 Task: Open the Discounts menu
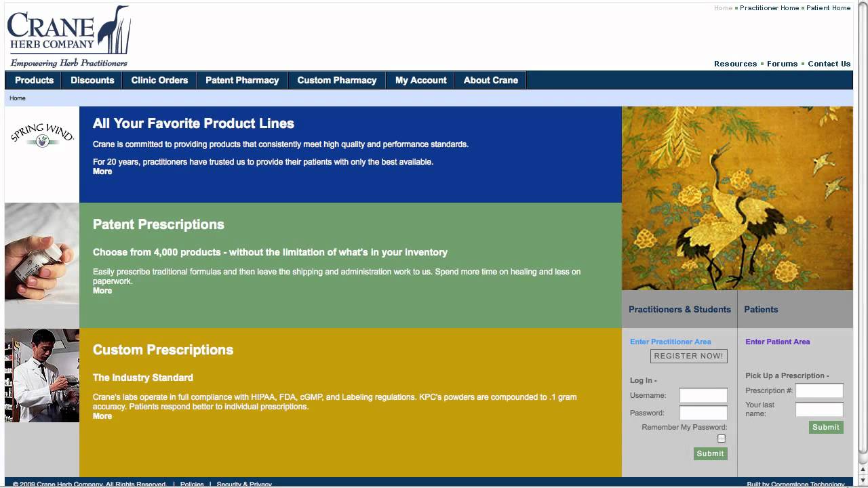[92, 80]
